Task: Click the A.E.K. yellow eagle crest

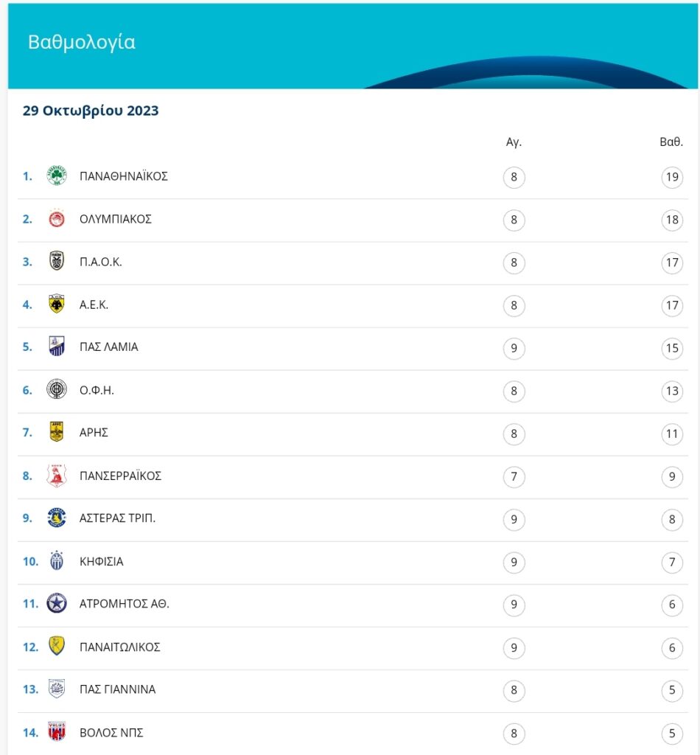Action: pos(56,304)
